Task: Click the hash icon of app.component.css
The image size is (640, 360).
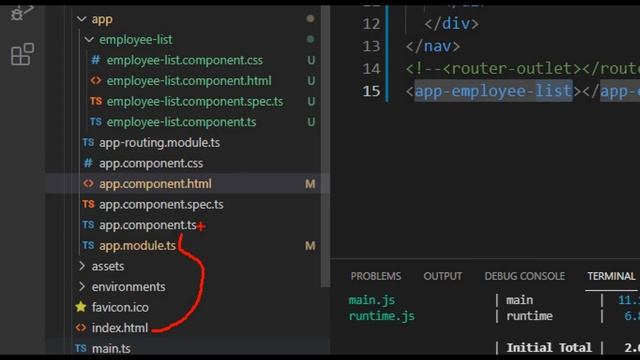Action: pos(88,163)
